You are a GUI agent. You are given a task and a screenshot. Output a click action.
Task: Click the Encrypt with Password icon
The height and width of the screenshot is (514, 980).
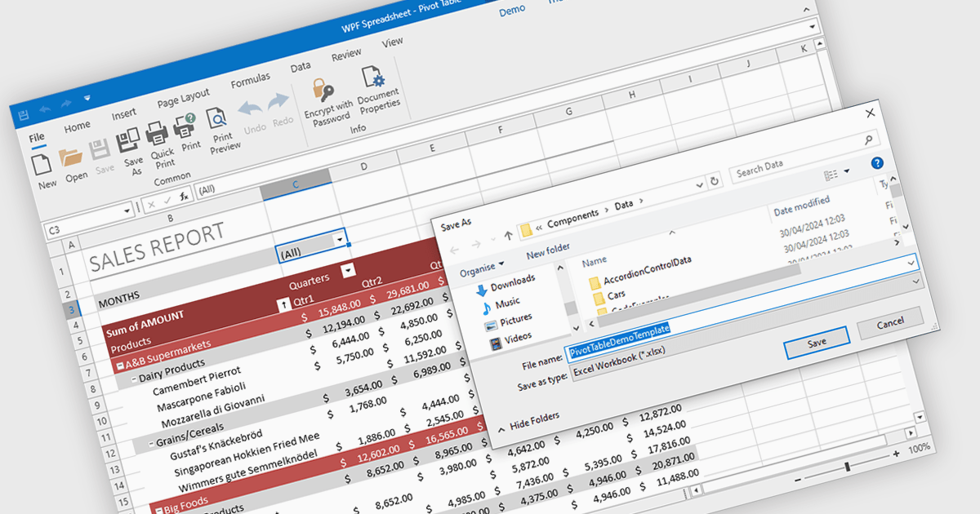pos(323,90)
